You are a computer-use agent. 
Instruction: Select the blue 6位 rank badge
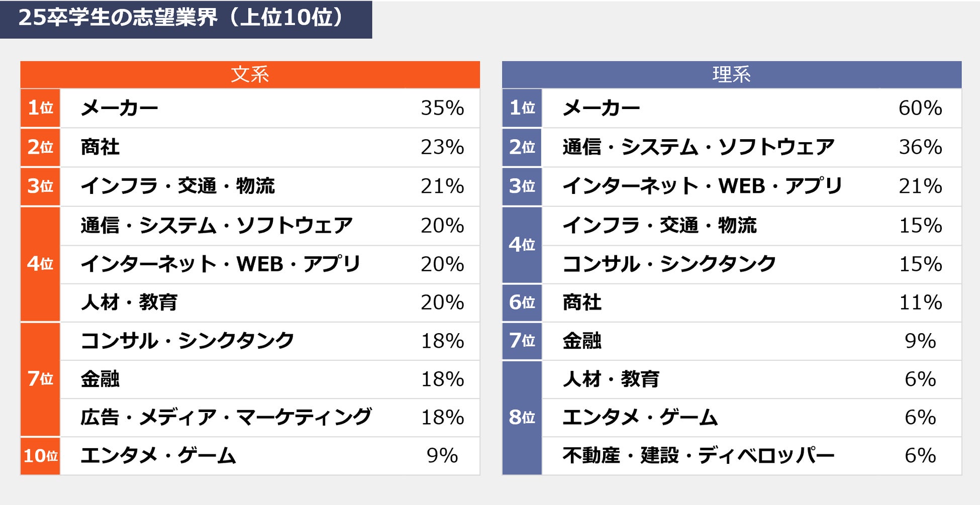(x=522, y=302)
